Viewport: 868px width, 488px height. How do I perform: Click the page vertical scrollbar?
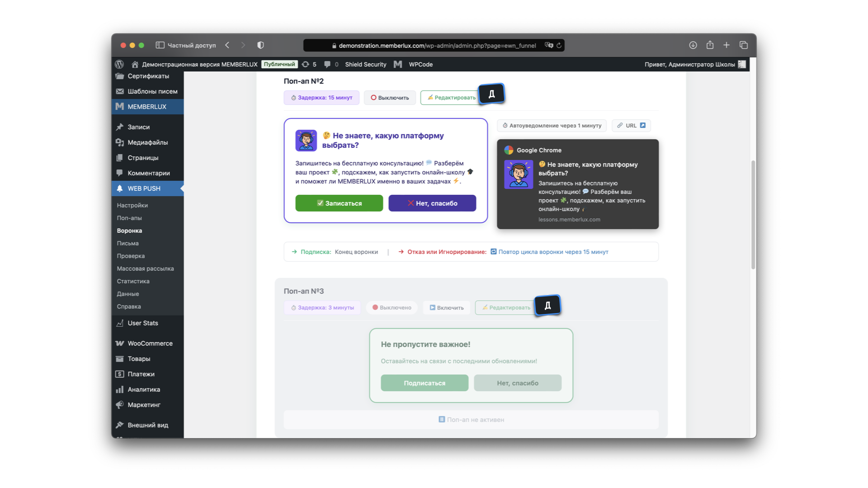coord(753,215)
